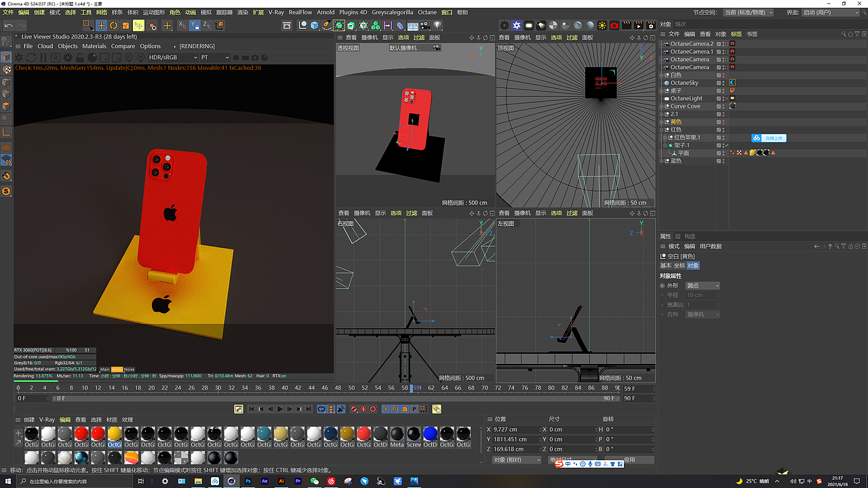
Task: Open the Live Viewer Objects menu
Action: click(x=68, y=46)
